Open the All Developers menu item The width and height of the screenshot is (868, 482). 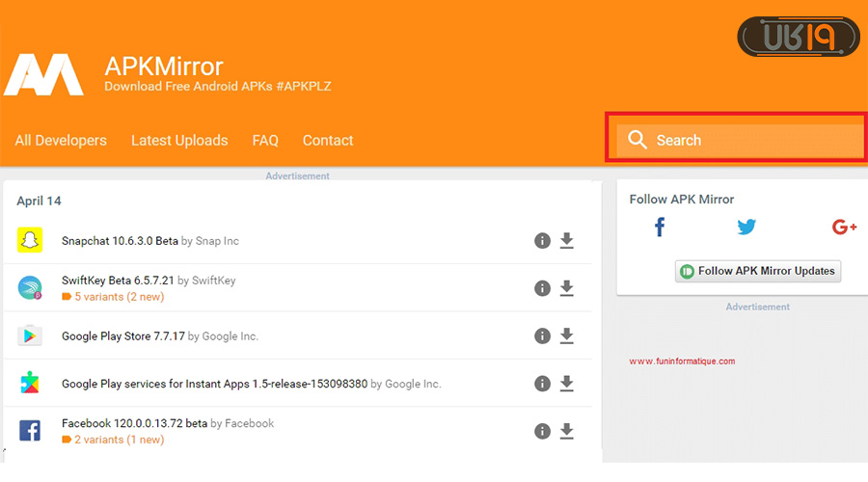pos(61,141)
